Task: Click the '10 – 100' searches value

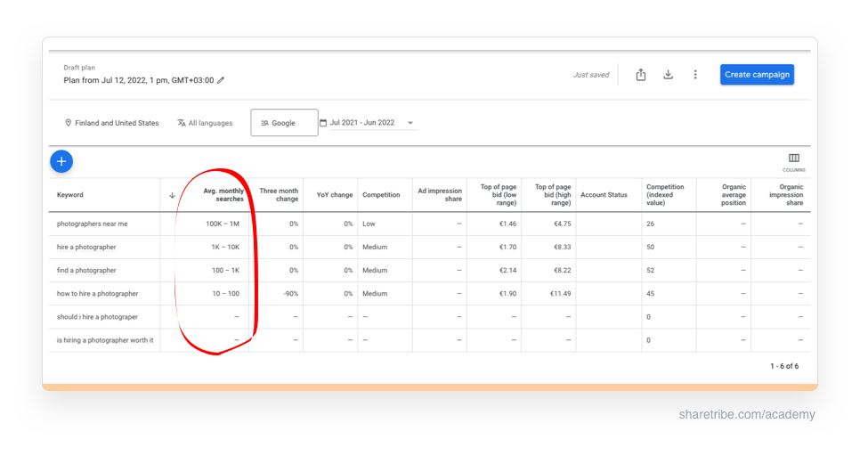Action: [226, 294]
